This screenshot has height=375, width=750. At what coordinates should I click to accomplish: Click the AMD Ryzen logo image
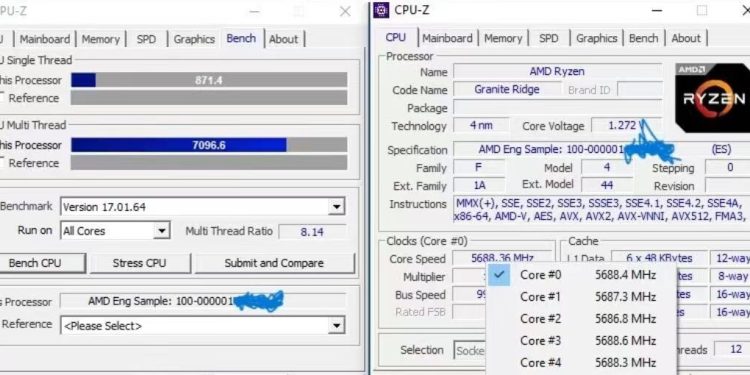click(712, 98)
